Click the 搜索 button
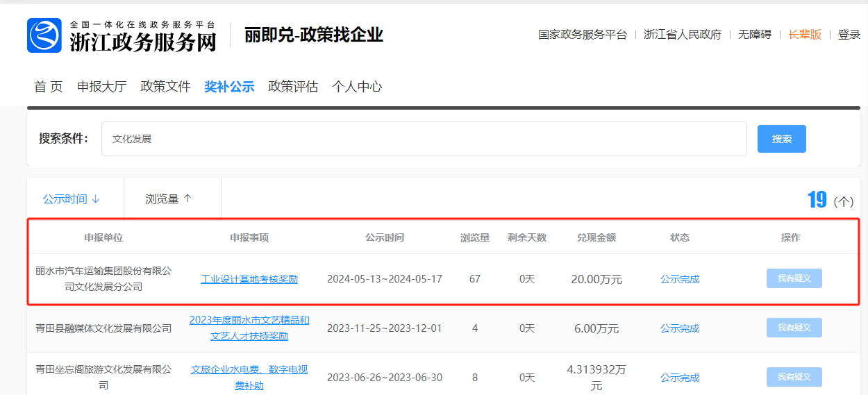Screen dimensions: 868x395 781,139
